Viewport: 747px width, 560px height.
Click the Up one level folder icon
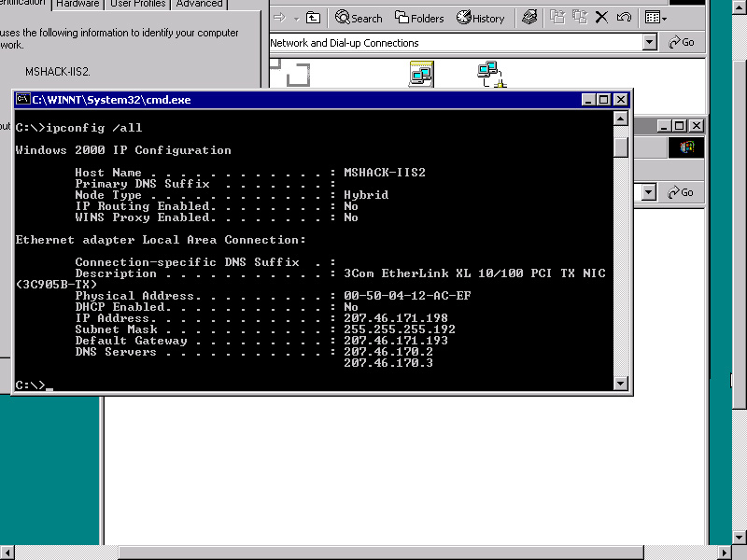click(x=314, y=18)
